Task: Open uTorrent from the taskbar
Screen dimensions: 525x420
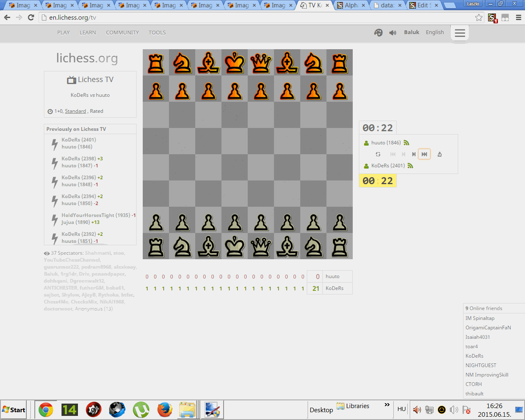Action: click(x=141, y=410)
